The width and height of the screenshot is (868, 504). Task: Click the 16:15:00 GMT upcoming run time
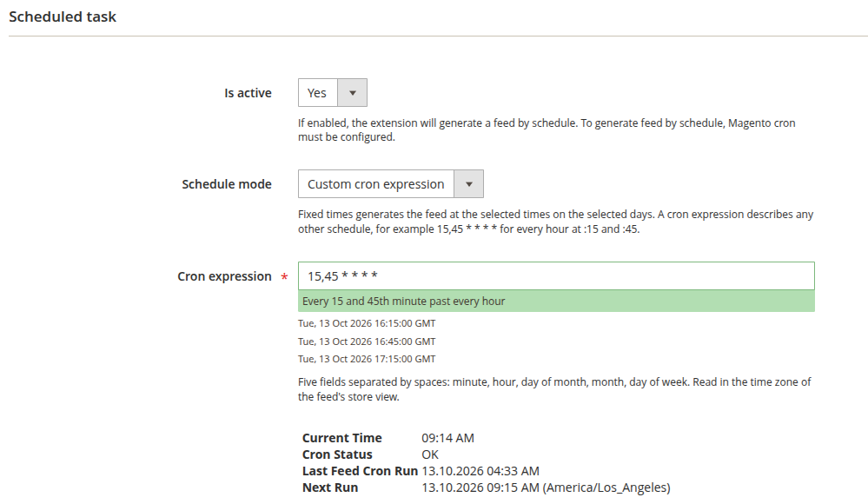coord(367,323)
